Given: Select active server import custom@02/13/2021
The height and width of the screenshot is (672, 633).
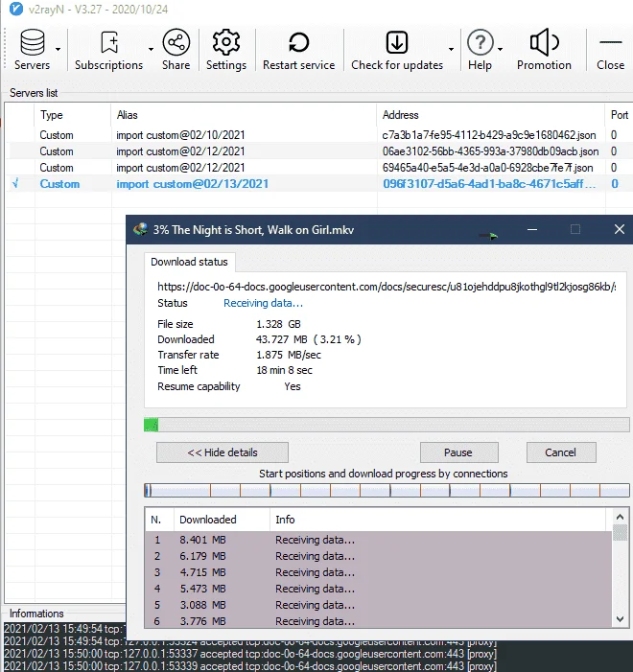Looking at the screenshot, I should pos(192,184).
